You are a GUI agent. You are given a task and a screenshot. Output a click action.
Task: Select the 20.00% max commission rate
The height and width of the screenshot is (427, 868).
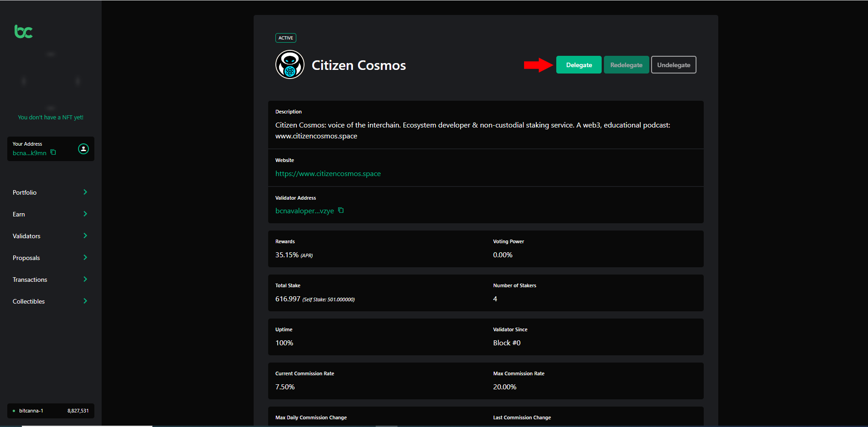[505, 387]
